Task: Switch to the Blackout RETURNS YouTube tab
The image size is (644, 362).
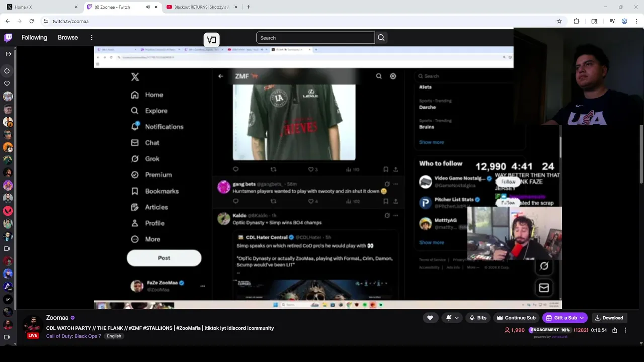Action: pyautogui.click(x=201, y=7)
